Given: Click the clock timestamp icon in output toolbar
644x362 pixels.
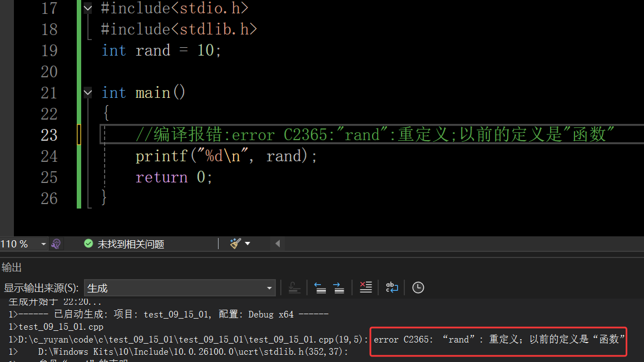Looking at the screenshot, I should point(418,287).
